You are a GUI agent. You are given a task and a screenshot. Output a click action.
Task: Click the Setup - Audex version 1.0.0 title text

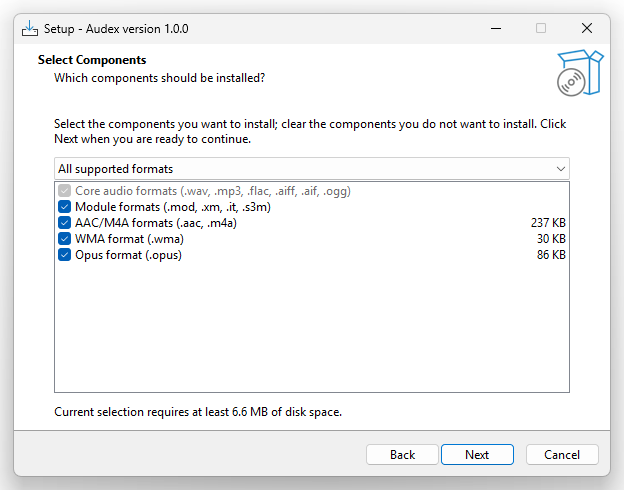(116, 28)
